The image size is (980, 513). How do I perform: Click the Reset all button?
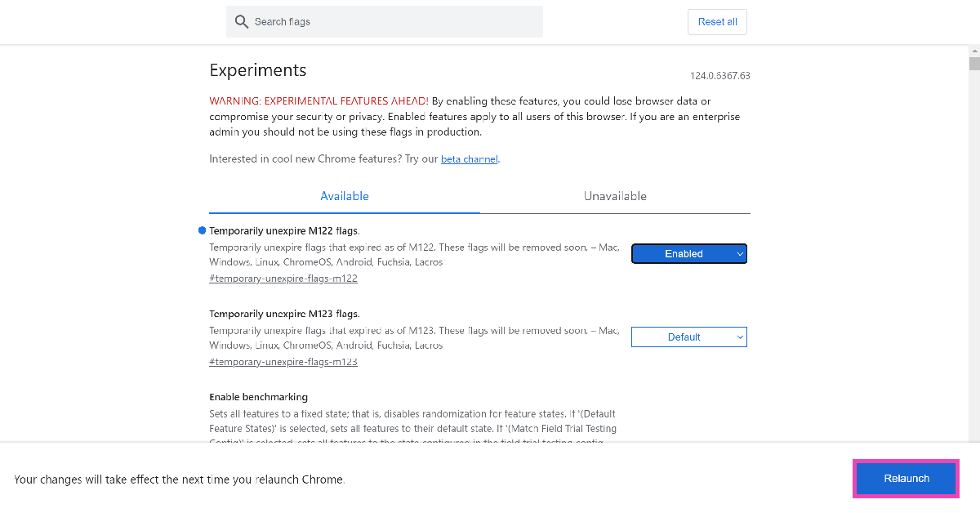point(716,21)
